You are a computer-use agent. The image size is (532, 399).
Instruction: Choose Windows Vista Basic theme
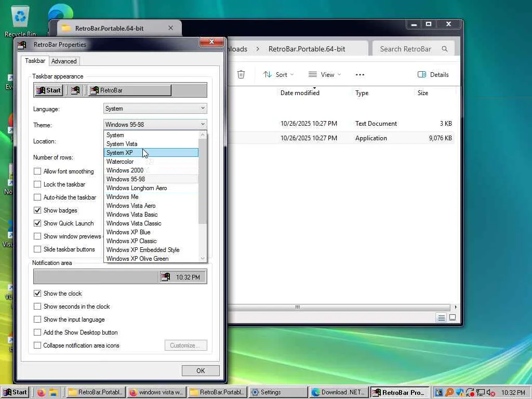pos(151,215)
